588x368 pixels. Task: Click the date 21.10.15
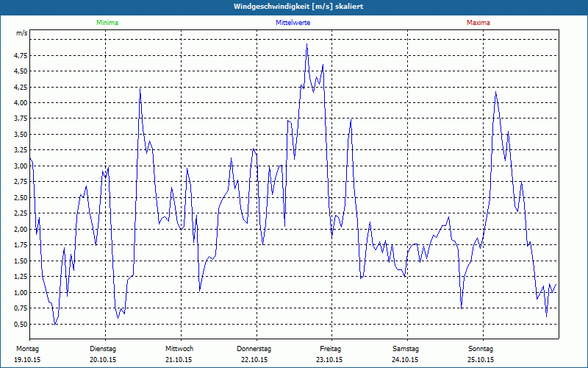point(179,360)
